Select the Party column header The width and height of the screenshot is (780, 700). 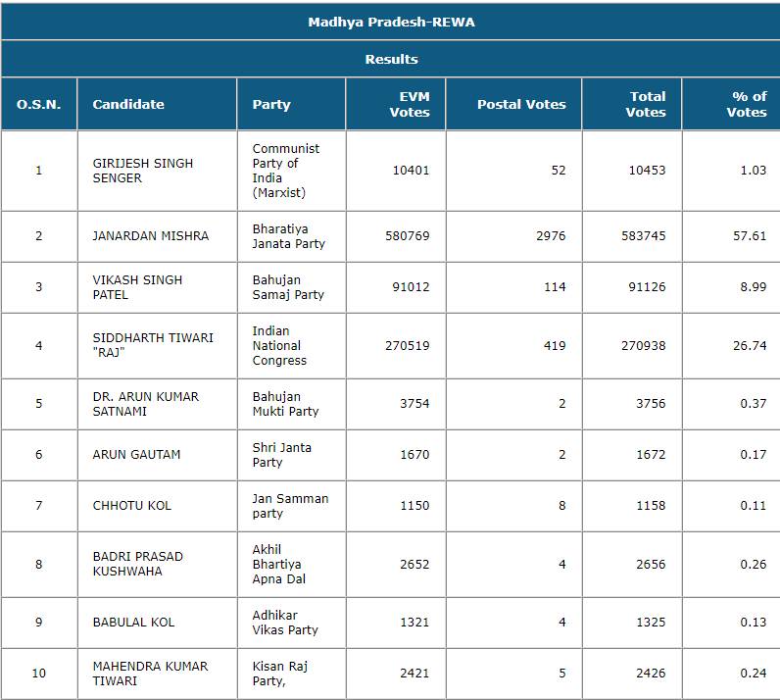271,104
